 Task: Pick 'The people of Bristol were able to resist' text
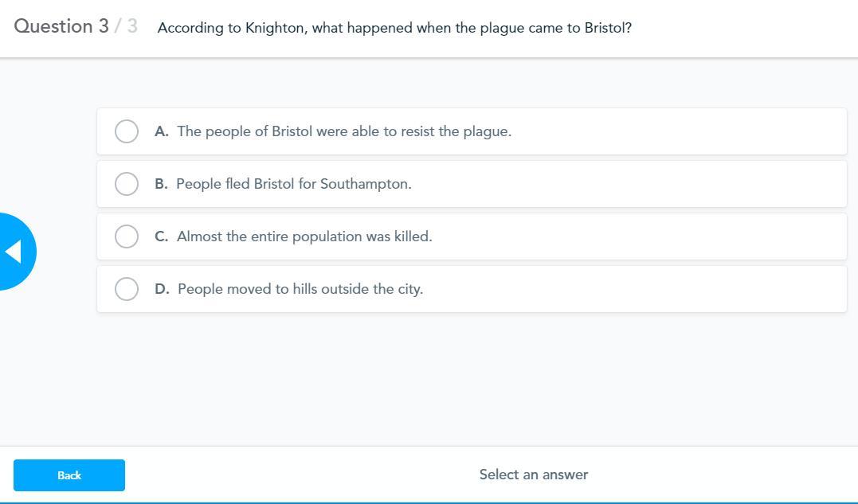(x=344, y=131)
